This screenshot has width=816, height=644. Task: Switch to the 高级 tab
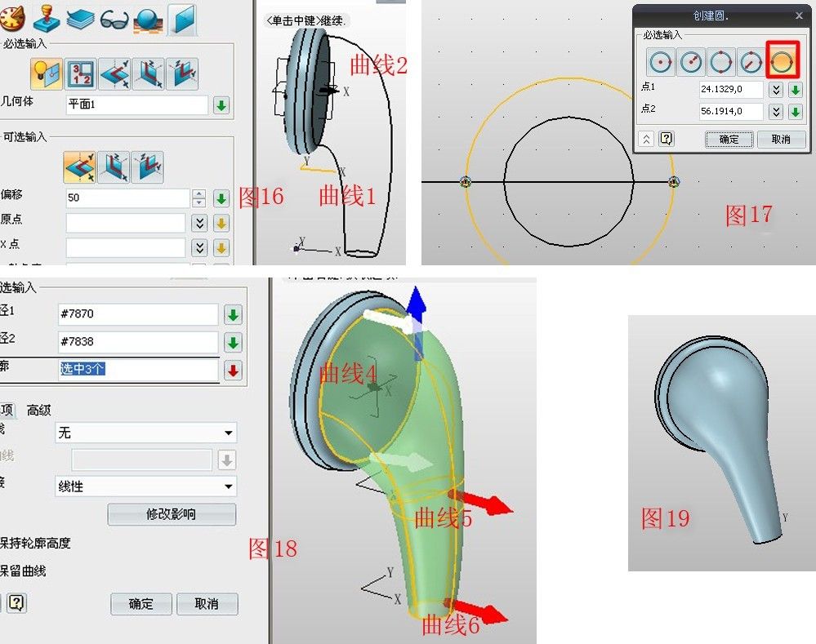pos(39,410)
